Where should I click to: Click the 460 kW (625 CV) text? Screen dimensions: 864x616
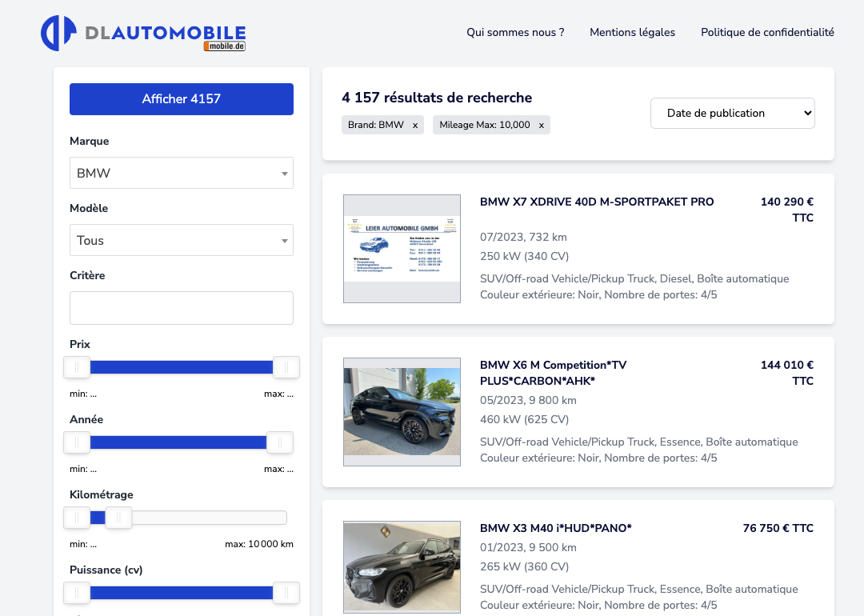(525, 419)
